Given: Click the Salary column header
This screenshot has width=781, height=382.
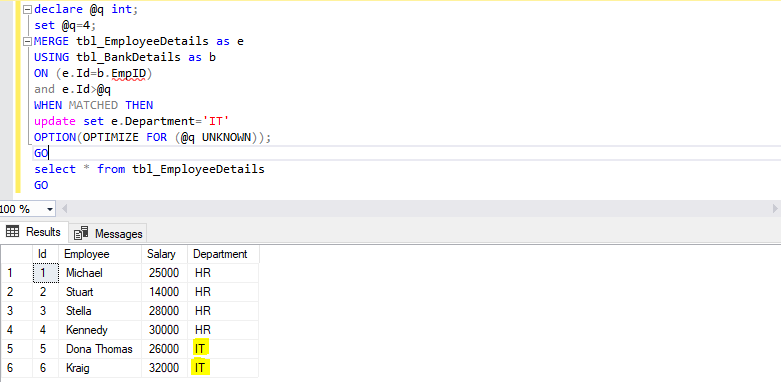Looking at the screenshot, I should [x=164, y=254].
